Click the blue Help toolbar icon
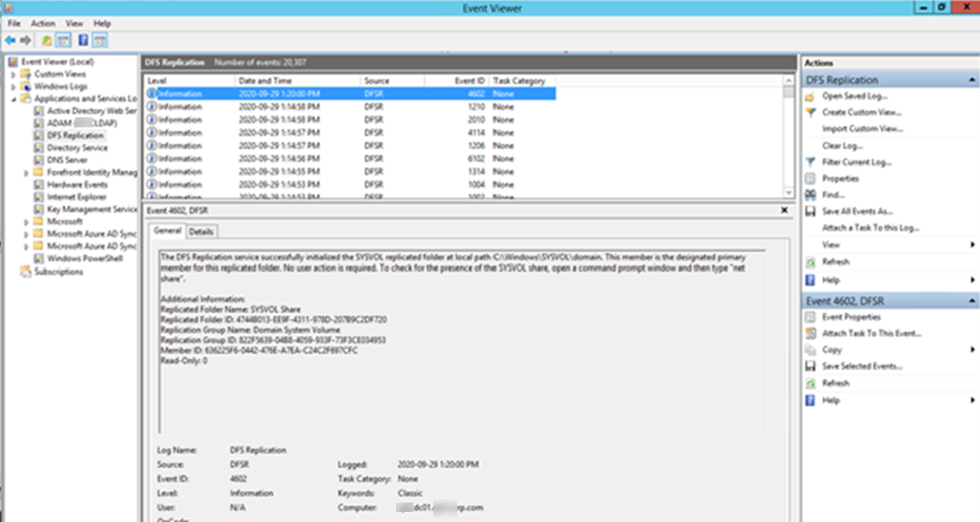Screen dimensions: 980x522 pyautogui.click(x=82, y=40)
